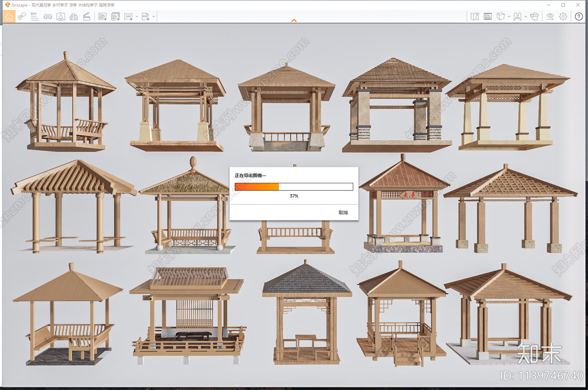Click the 37% progress percentage label
588x390 pixels.
coord(294,196)
